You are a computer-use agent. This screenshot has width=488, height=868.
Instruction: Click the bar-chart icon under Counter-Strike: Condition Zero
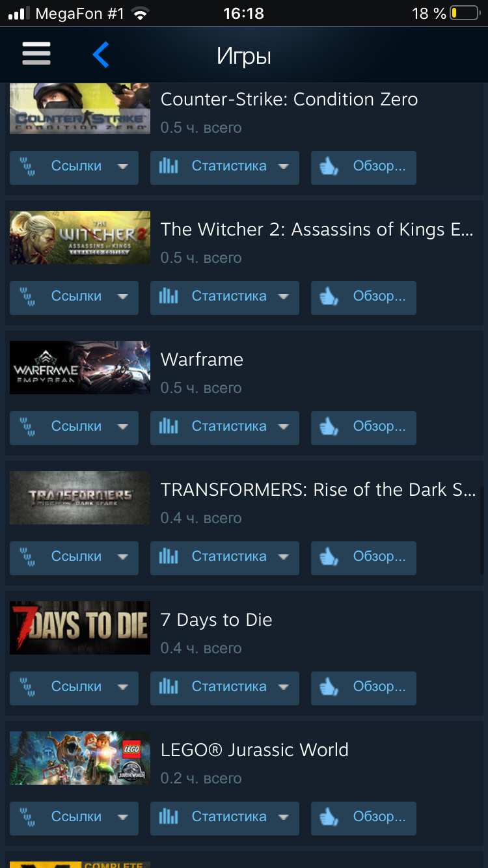coord(169,167)
